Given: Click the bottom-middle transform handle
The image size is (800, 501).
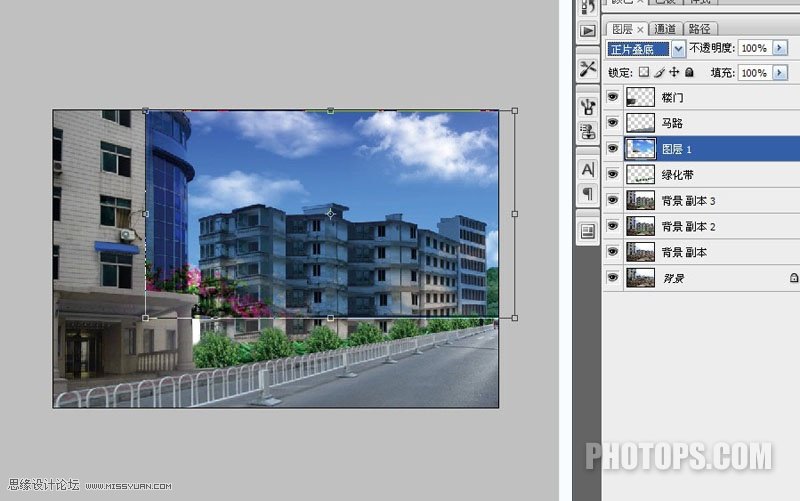Looking at the screenshot, I should [331, 318].
